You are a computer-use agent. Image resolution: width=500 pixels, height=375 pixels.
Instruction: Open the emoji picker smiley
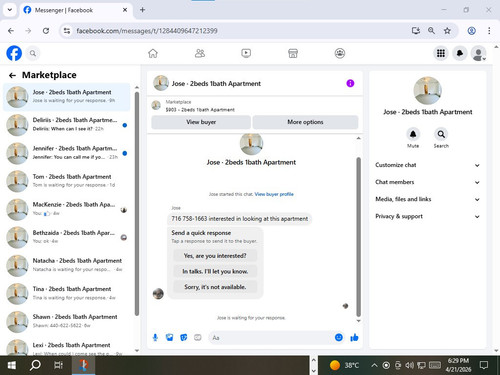[x=339, y=338]
